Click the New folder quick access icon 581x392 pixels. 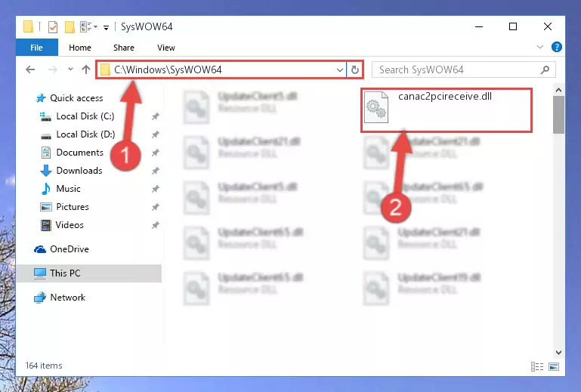pyautogui.click(x=70, y=27)
